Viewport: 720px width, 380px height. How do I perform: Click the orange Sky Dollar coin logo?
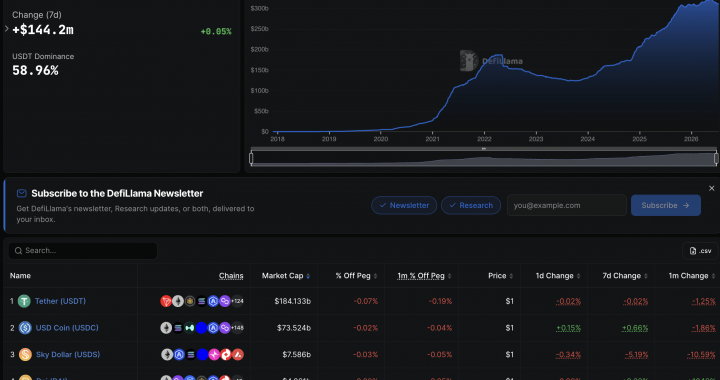pos(25,354)
